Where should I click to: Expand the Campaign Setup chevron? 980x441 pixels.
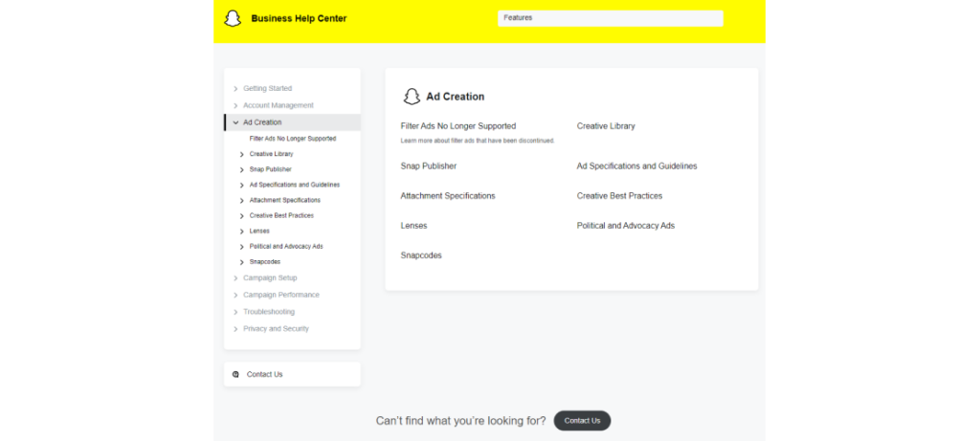[235, 278]
